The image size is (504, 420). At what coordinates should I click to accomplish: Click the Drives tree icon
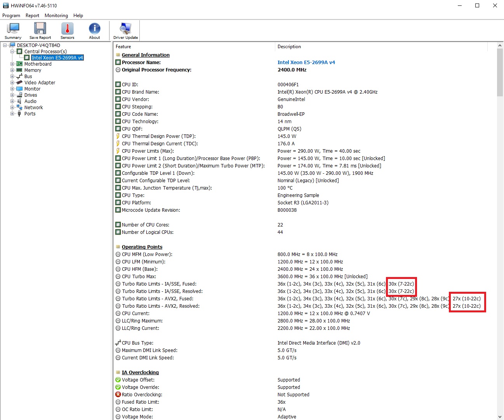point(19,95)
